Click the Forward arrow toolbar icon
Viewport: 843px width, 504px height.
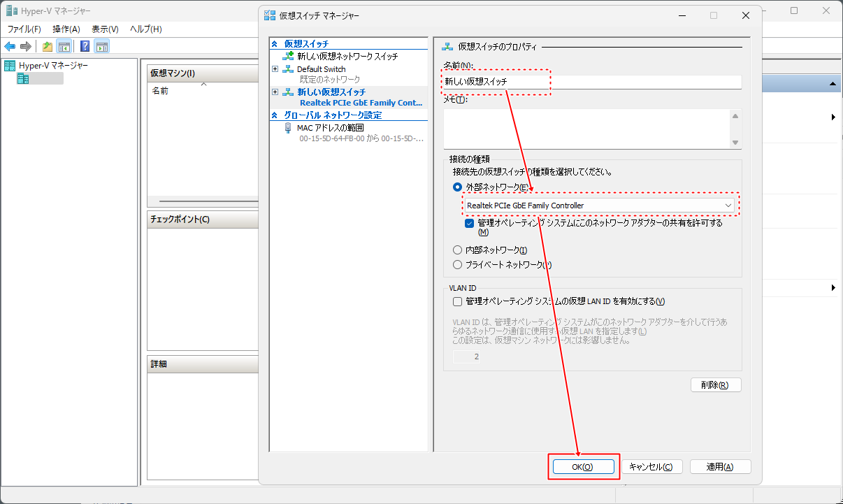pos(26,47)
